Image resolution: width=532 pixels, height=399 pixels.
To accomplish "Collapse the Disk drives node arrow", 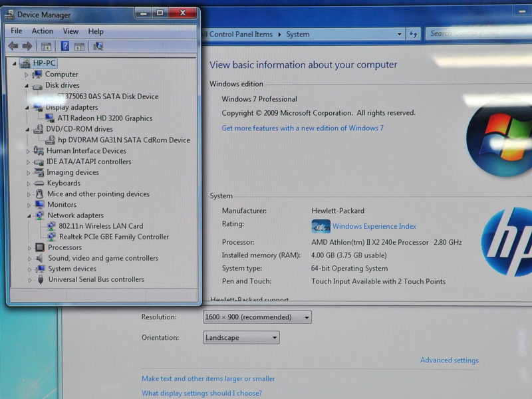I will 27,86.
